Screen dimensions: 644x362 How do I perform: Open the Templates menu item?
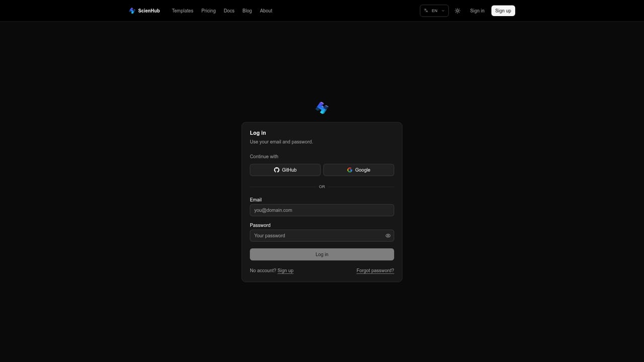(183, 11)
